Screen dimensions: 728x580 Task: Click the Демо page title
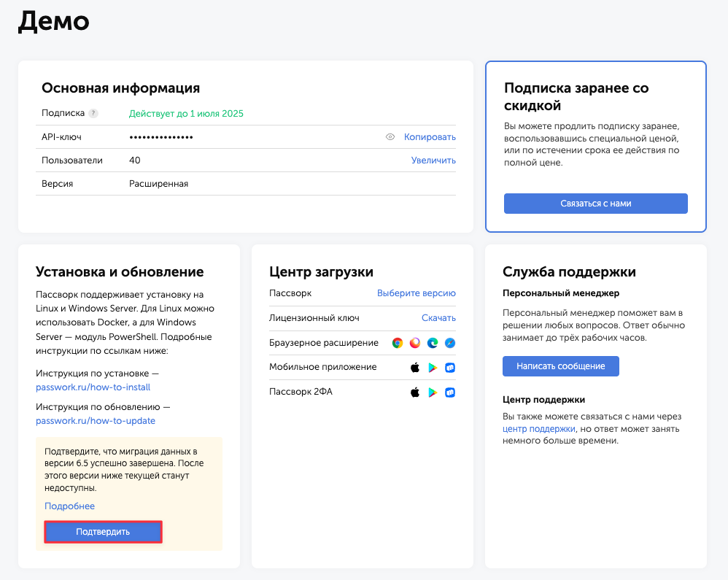click(54, 21)
